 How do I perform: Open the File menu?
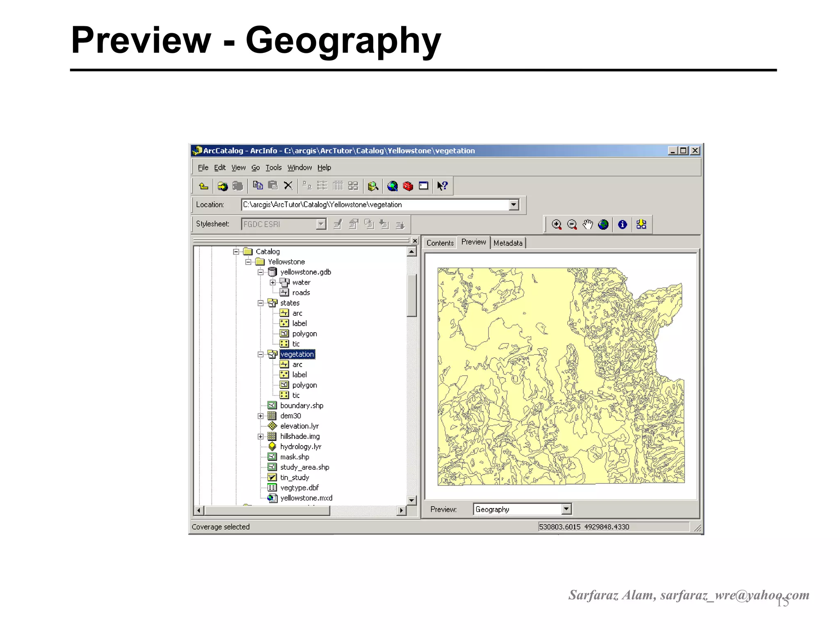203,167
